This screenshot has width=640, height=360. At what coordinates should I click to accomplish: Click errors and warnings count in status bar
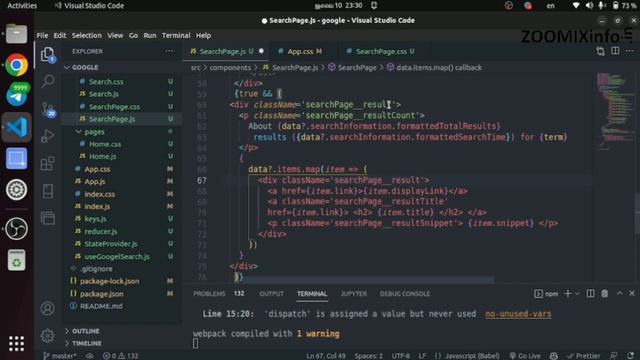pos(121,356)
